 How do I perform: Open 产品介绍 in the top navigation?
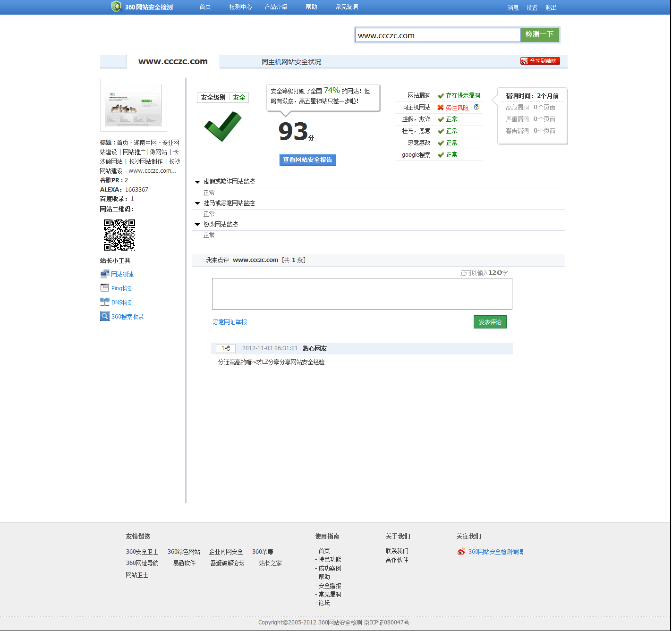276,7
